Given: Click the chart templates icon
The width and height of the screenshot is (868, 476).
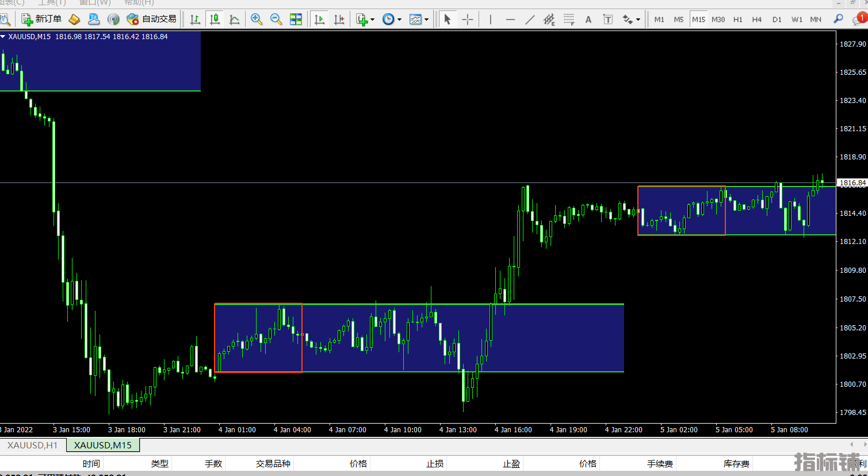Looking at the screenshot, I should click(x=415, y=19).
